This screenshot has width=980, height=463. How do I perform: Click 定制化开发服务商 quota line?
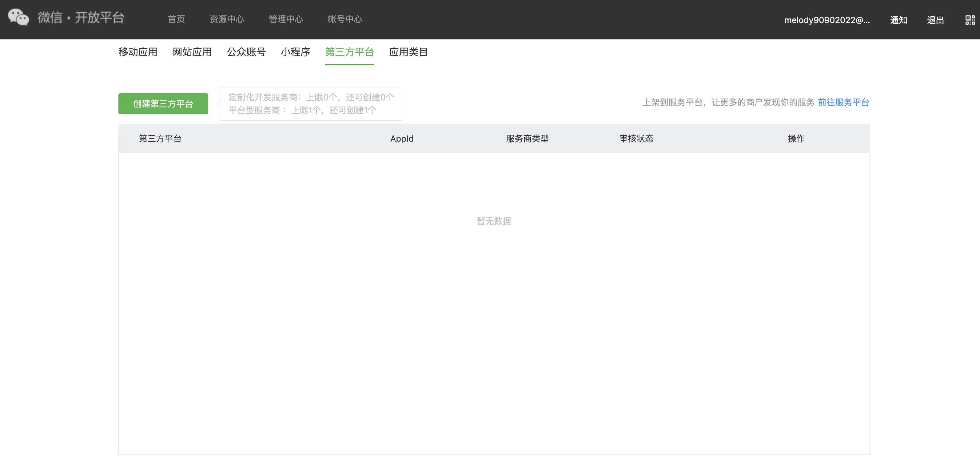[311, 97]
